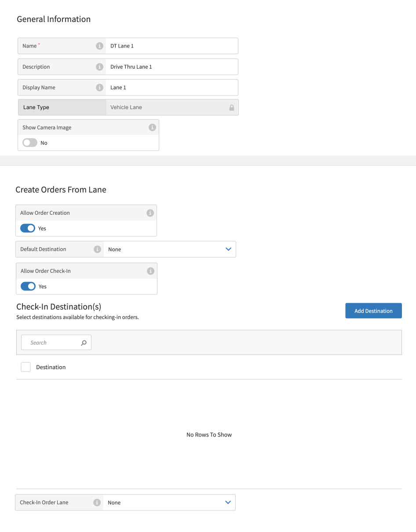Click the info icon next to Display Name
The height and width of the screenshot is (532, 416).
99,87
